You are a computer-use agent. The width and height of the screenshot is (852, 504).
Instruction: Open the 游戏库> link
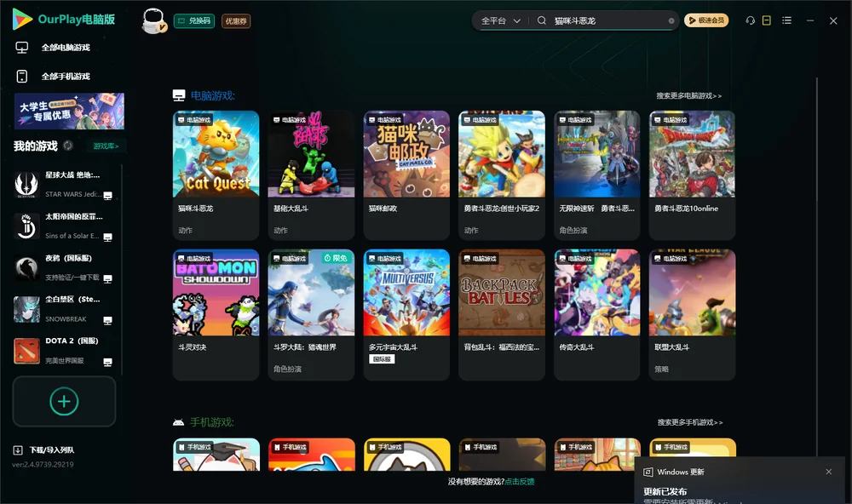(x=106, y=146)
